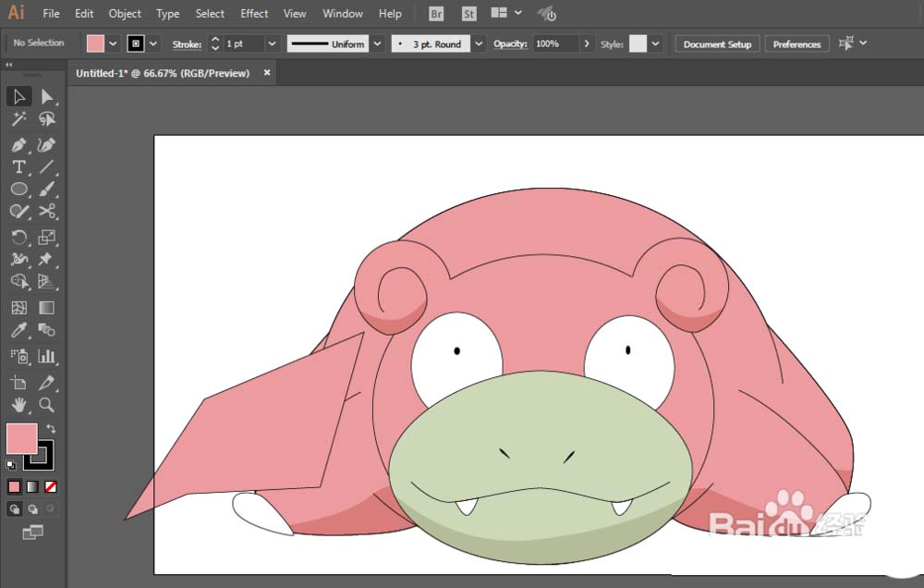Open the Object menu

tap(125, 14)
